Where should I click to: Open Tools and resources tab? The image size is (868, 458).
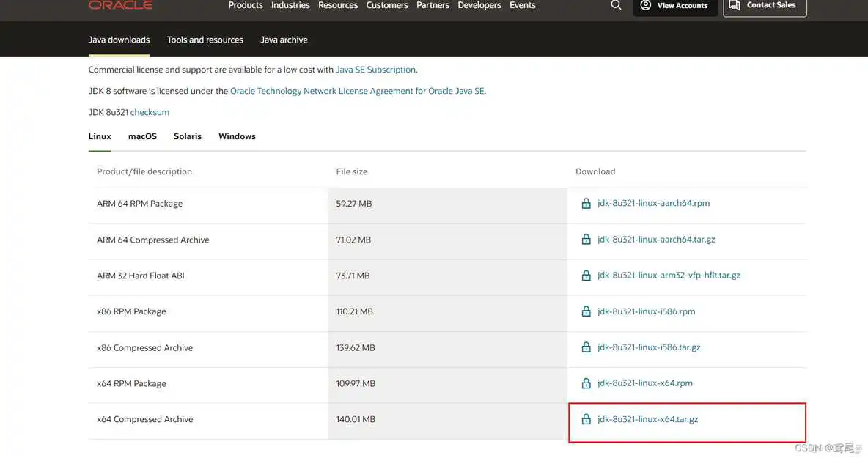click(x=205, y=40)
